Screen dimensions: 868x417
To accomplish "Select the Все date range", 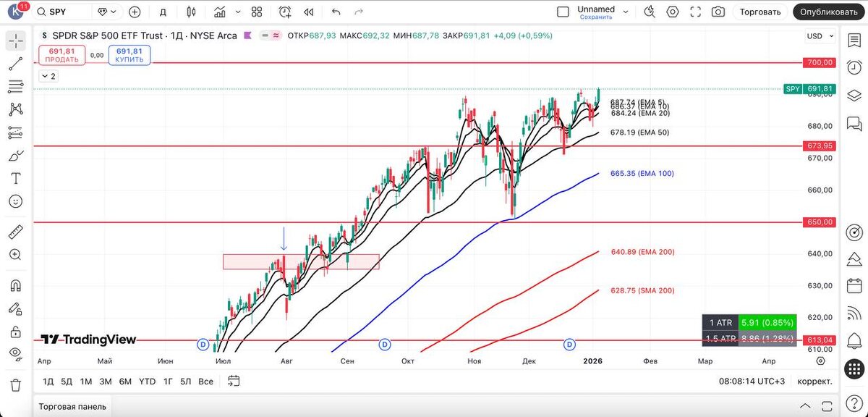I will coord(206,381).
